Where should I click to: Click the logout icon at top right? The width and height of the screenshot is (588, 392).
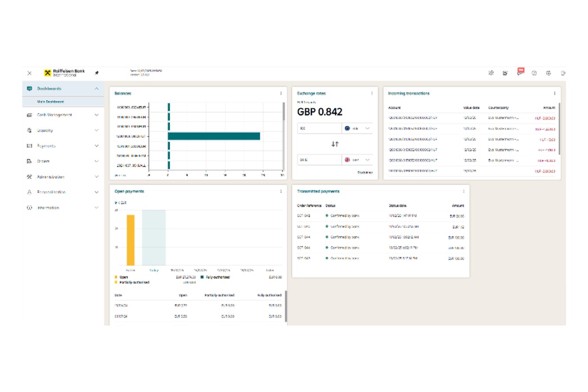tap(563, 72)
